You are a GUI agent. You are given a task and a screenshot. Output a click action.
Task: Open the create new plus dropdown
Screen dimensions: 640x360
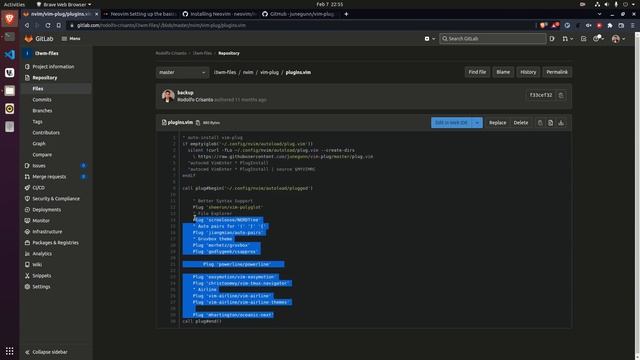[x=429, y=39]
